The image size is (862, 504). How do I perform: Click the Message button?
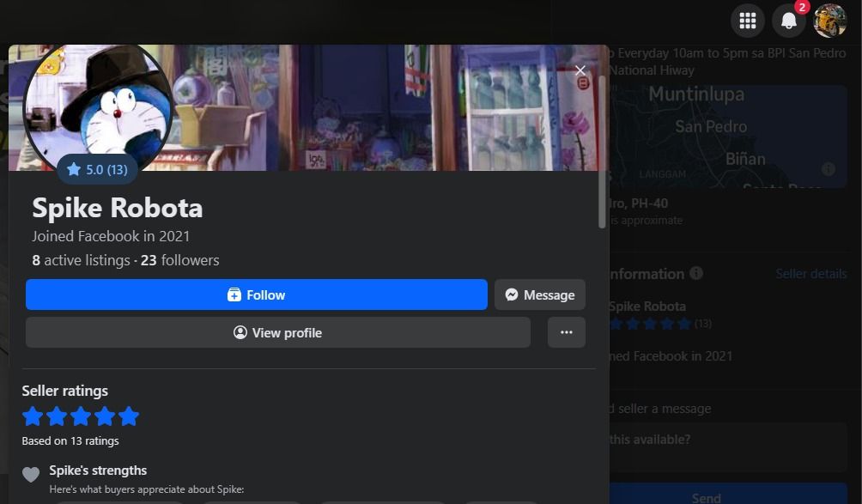[539, 295]
